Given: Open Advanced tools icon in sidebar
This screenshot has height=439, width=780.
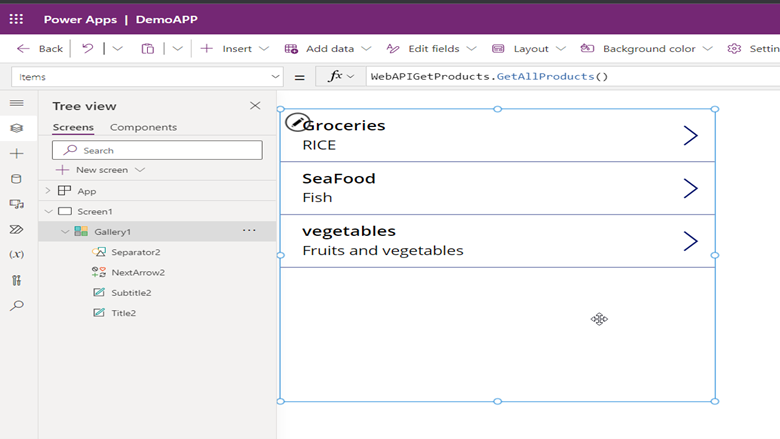Looking at the screenshot, I should point(16,280).
